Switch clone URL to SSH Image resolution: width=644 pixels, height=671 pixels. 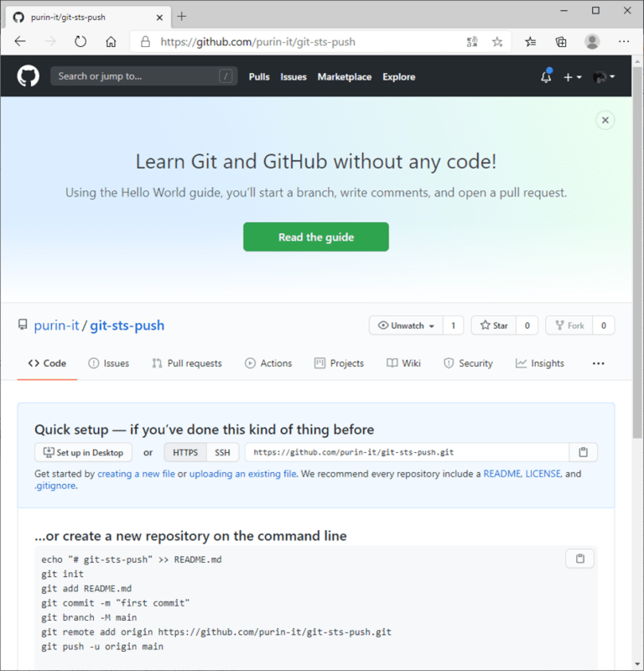(222, 452)
